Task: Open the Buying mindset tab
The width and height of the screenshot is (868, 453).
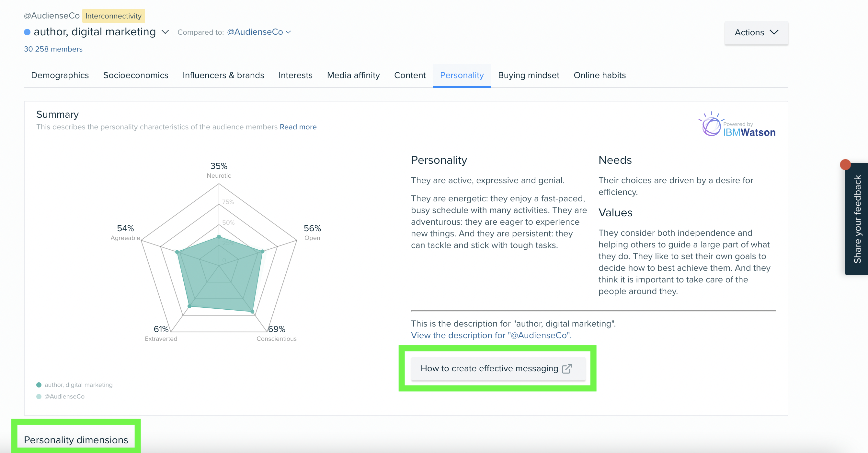Action: (528, 75)
